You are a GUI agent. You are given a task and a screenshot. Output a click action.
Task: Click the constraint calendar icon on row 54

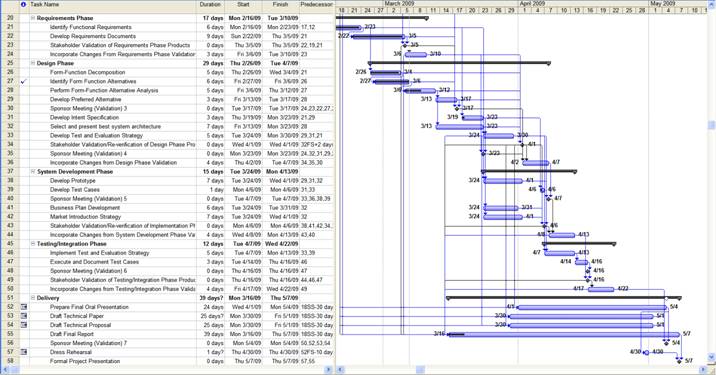tap(24, 325)
